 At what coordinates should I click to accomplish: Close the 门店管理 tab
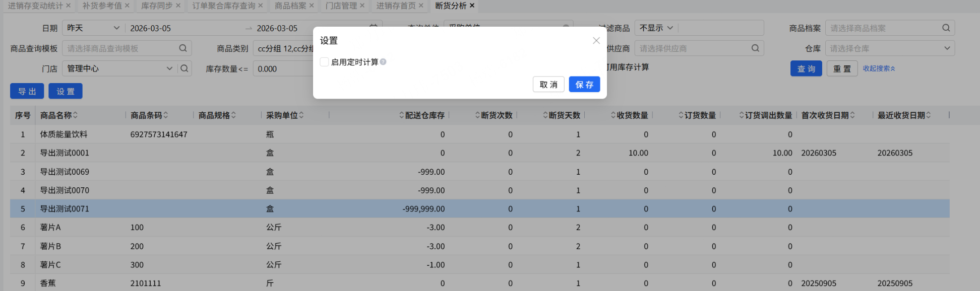(362, 6)
